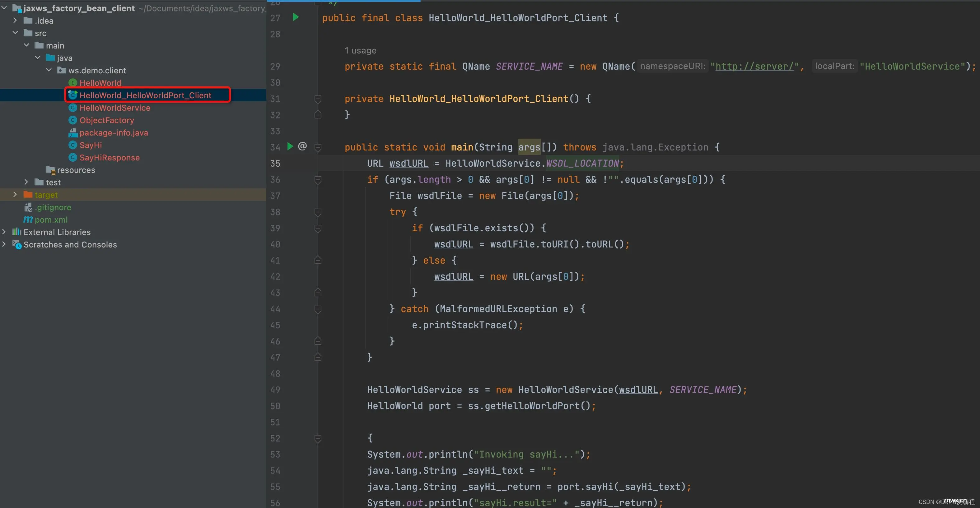980x508 pixels.
Task: Select SayHiResponse in project tree
Action: click(x=110, y=157)
